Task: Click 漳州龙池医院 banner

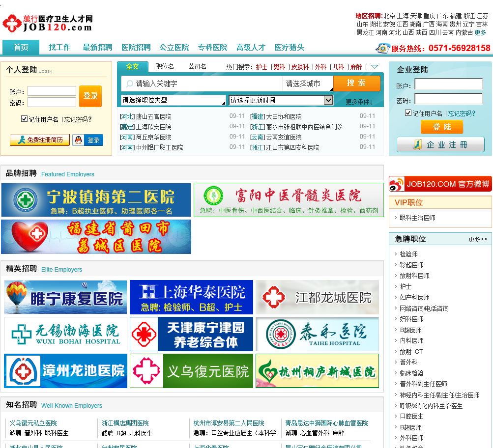Action: [x=65, y=371]
